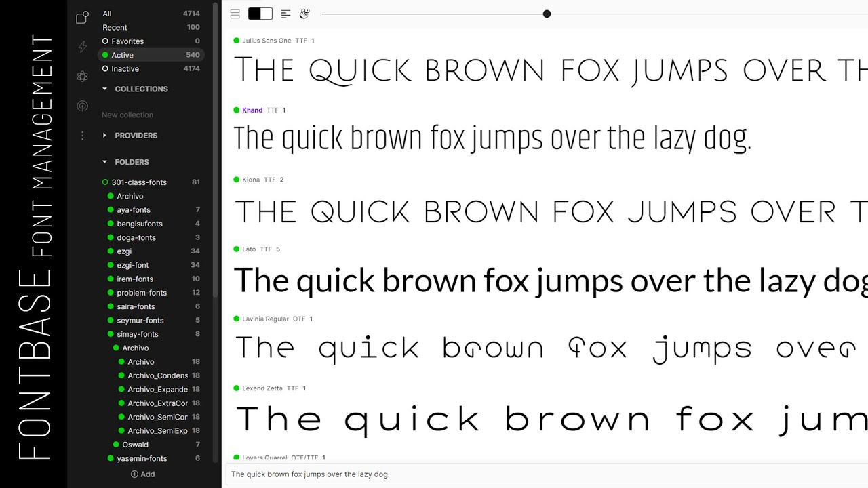Open the atom-shaped icon in left rail
The width and height of the screenshot is (868, 488).
coord(83,77)
